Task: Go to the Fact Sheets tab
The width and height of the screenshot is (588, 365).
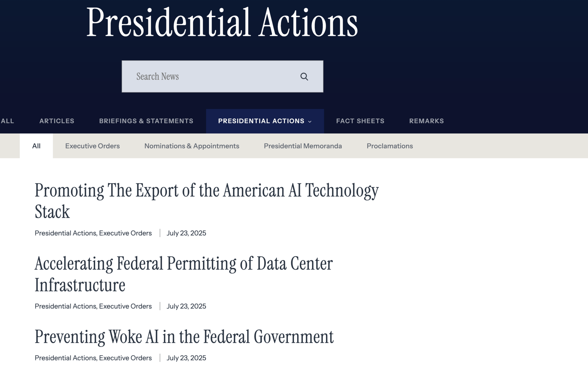Action: [x=360, y=121]
